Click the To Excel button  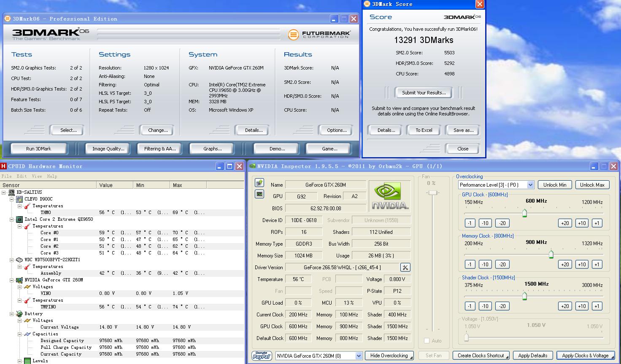point(424,130)
